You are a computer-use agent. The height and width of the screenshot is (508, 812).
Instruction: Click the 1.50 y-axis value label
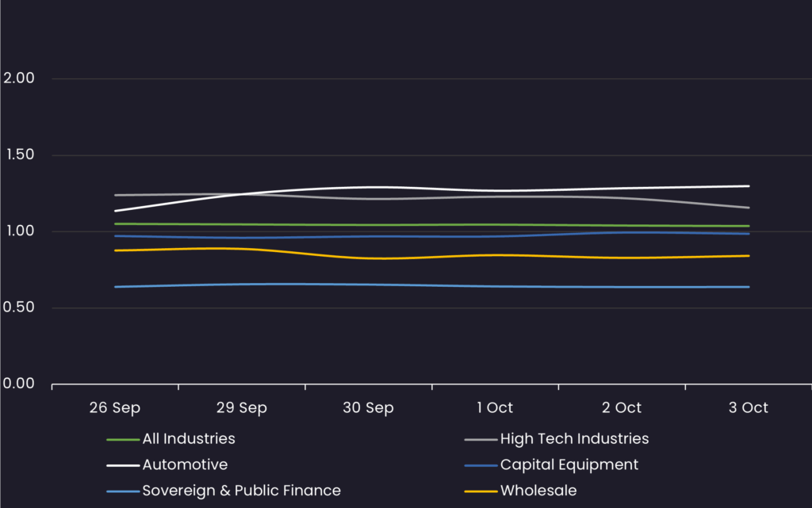[19, 155]
